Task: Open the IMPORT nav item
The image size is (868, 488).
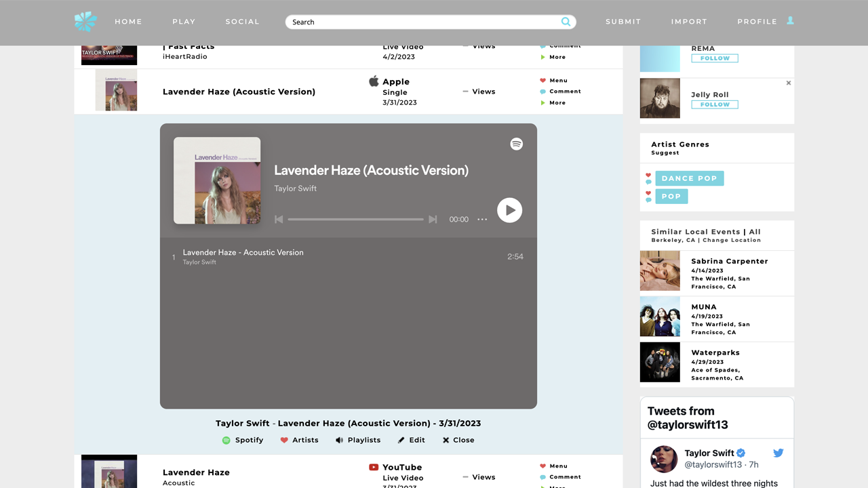Action: (x=689, y=22)
